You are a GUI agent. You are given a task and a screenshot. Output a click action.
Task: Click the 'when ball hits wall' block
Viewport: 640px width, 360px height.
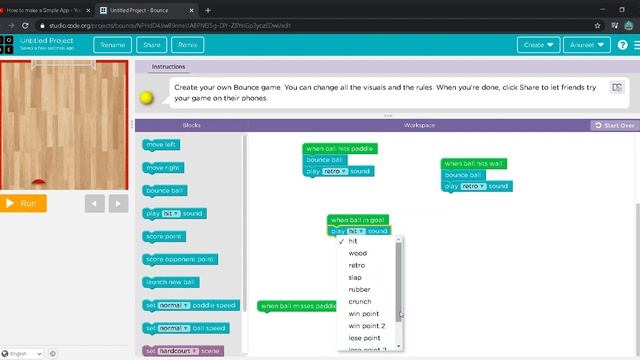[473, 164]
